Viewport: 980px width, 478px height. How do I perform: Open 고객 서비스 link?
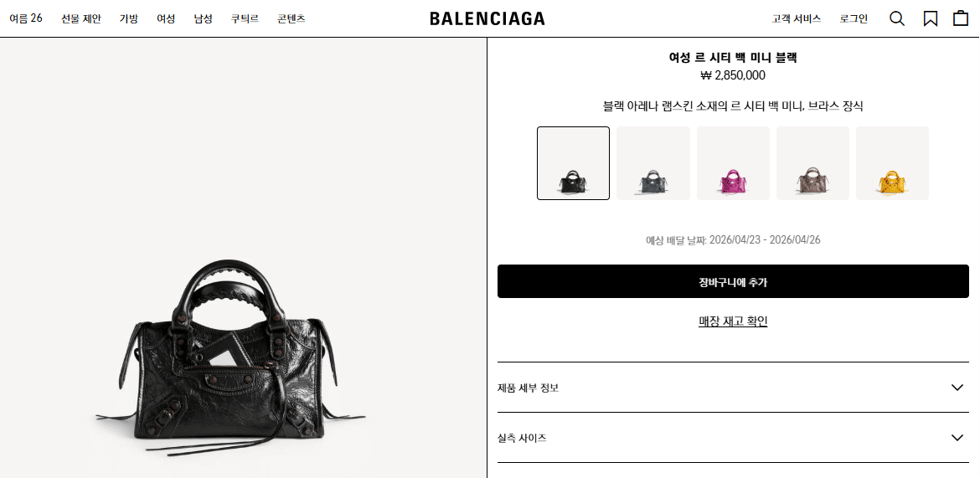point(797,18)
